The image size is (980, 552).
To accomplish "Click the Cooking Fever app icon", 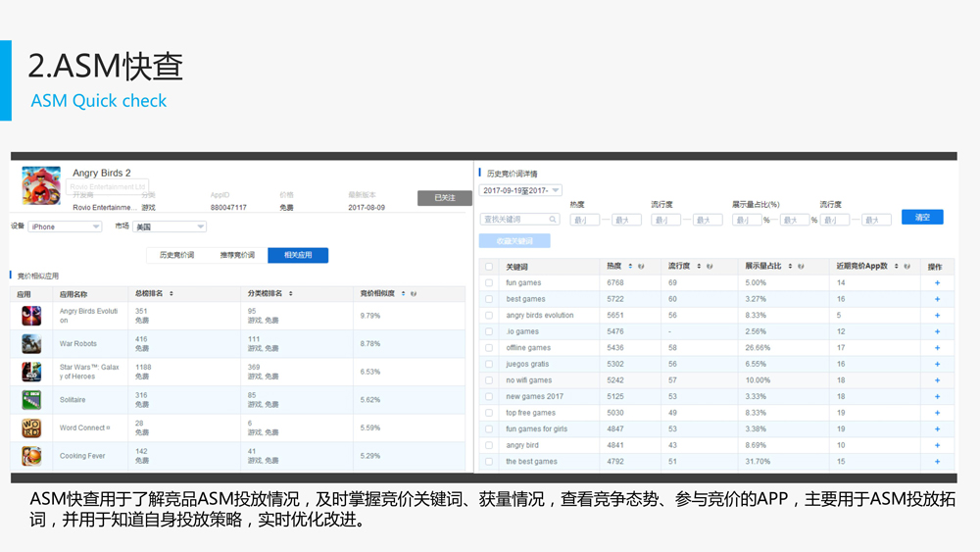I will coord(31,456).
